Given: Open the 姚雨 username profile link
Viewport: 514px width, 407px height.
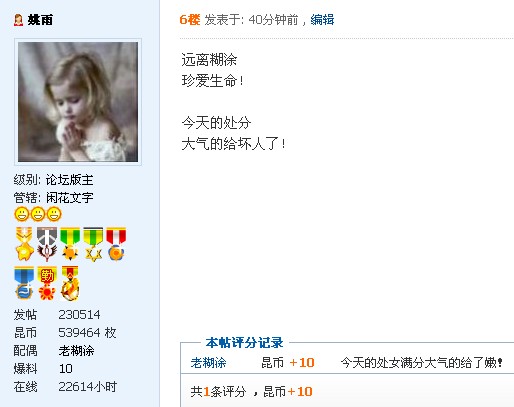Looking at the screenshot, I should pos(40,20).
